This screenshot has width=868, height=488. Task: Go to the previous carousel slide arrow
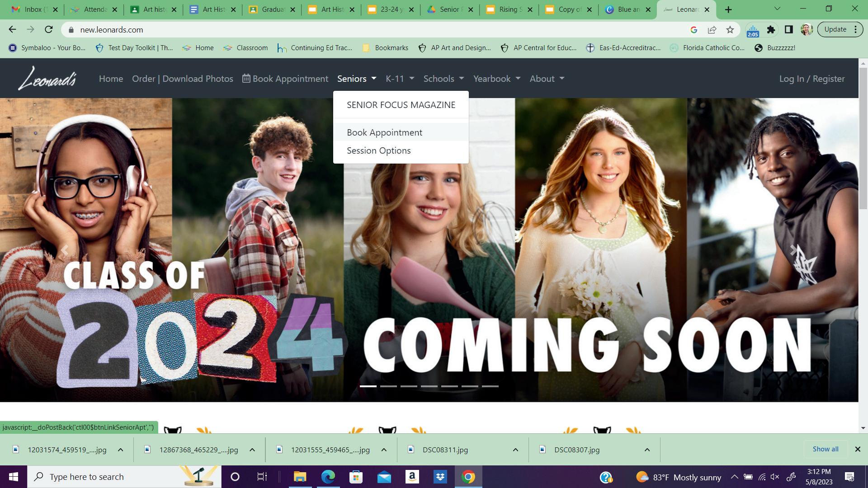coord(65,250)
